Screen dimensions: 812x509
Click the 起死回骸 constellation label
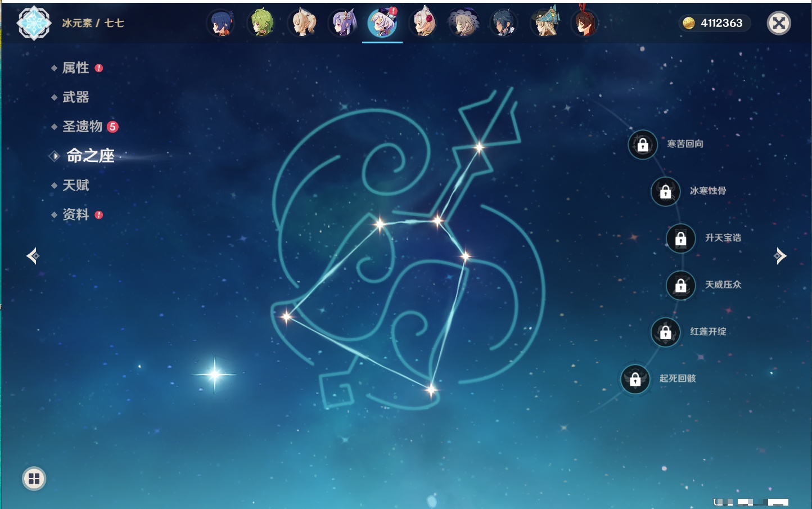coord(678,379)
